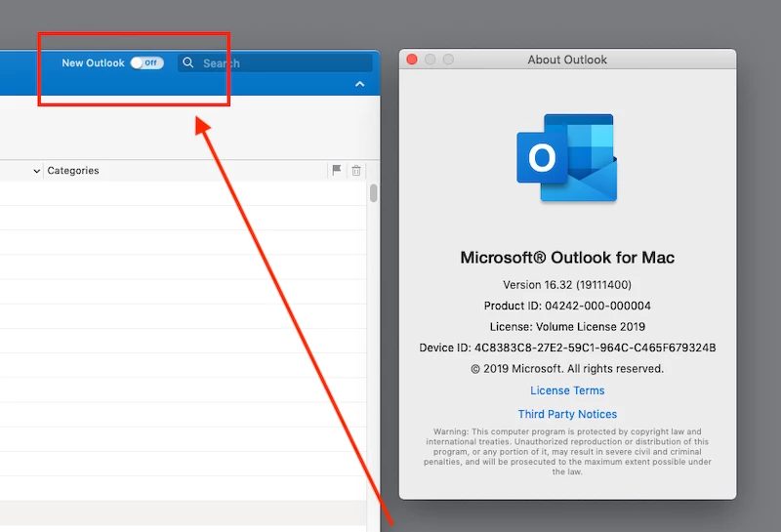Select the License: Volume License 2019 text
Screen dimensions: 781x532
pyautogui.click(x=567, y=327)
